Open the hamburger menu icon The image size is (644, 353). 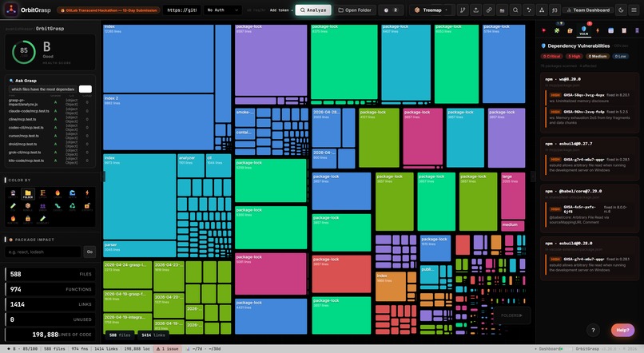pos(634,10)
